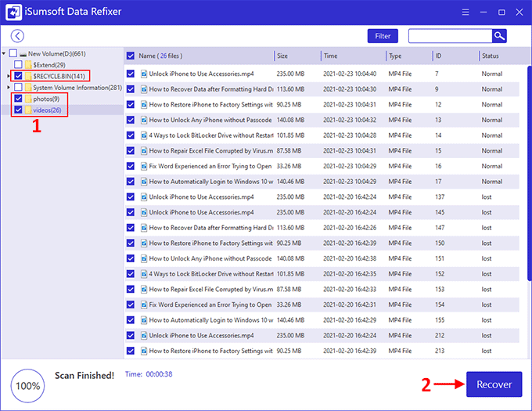Select the photos(9) tree label
This screenshot has width=532, height=411.
point(46,99)
